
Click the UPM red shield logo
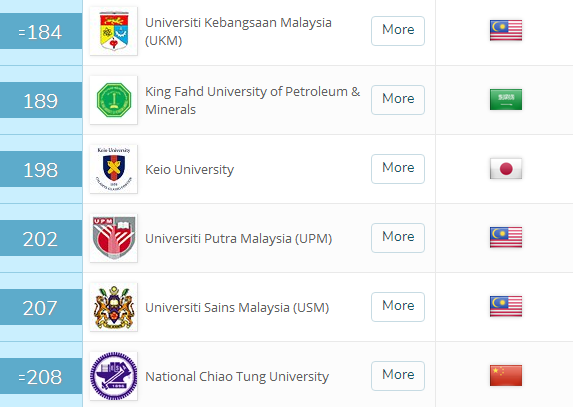coord(114,238)
